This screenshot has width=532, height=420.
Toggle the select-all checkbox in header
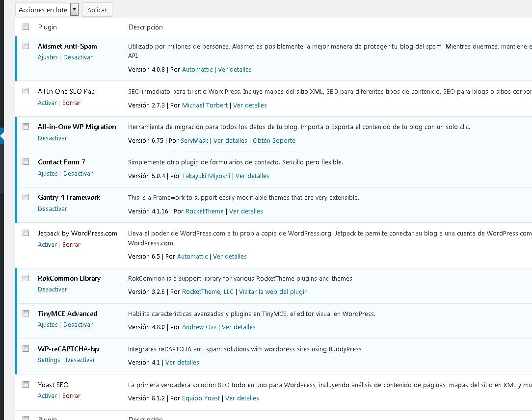26,27
